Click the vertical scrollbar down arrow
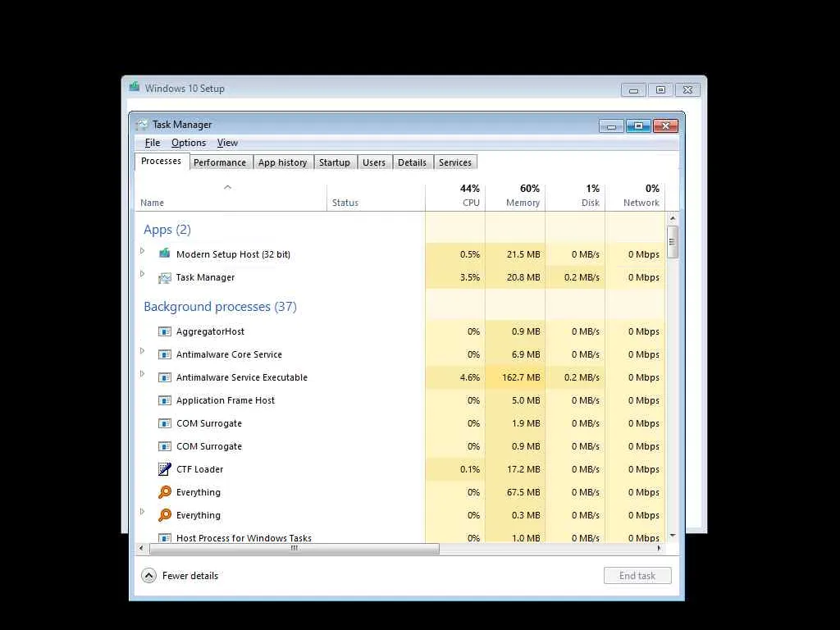840x630 pixels. point(673,535)
